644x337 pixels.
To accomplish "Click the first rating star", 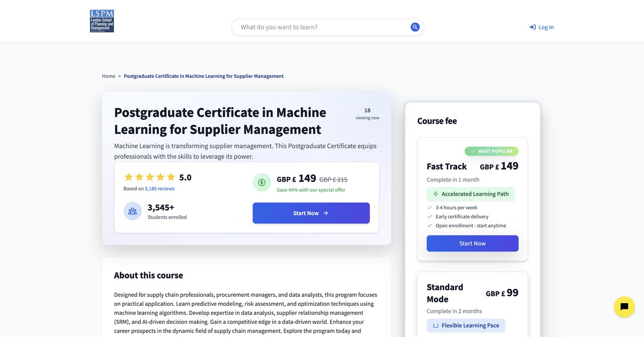I will coord(129,177).
